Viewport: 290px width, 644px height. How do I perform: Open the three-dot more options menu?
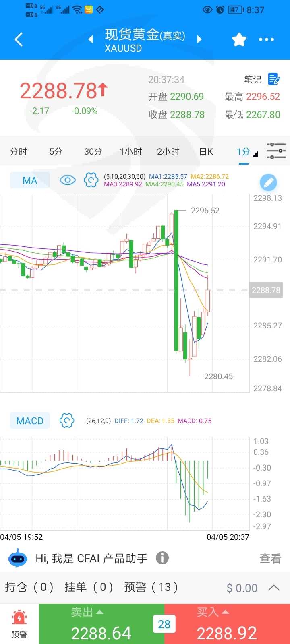[266, 39]
